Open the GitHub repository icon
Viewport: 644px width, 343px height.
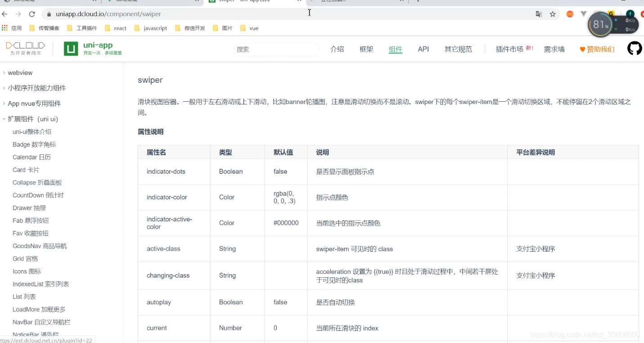click(x=634, y=48)
